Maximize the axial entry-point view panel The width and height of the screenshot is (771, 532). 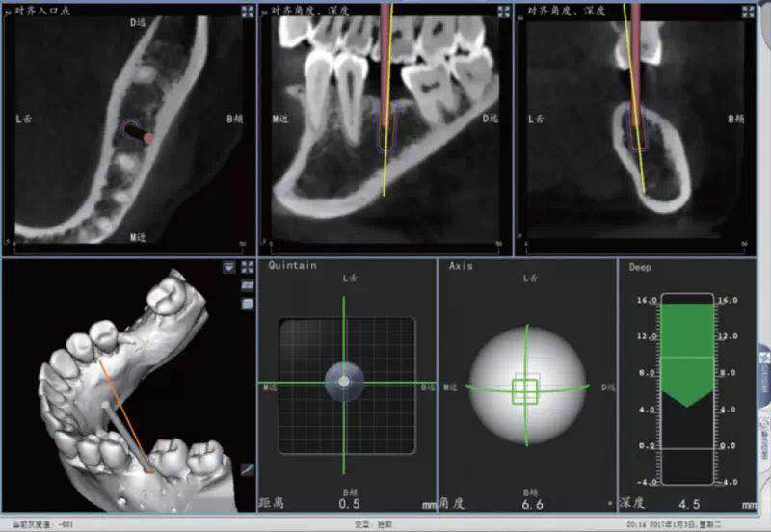coord(246,12)
